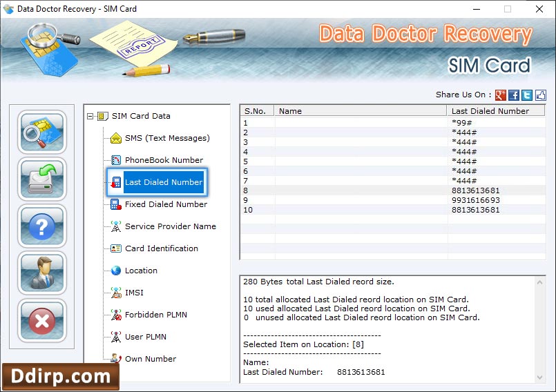This screenshot has height=392, width=556.
Task: Click the save recovered data drive button
Action: tap(42, 179)
